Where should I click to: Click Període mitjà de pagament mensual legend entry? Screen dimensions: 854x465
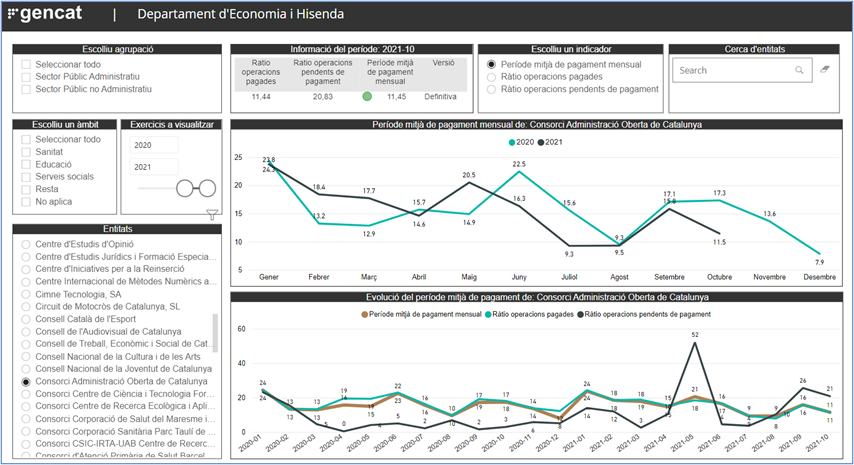tap(422, 314)
